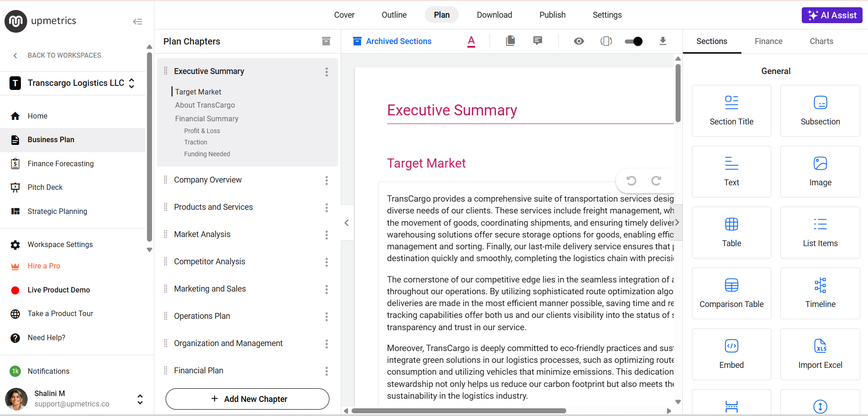Switch to the Charts panel tab
868x416 pixels.
[x=821, y=41]
